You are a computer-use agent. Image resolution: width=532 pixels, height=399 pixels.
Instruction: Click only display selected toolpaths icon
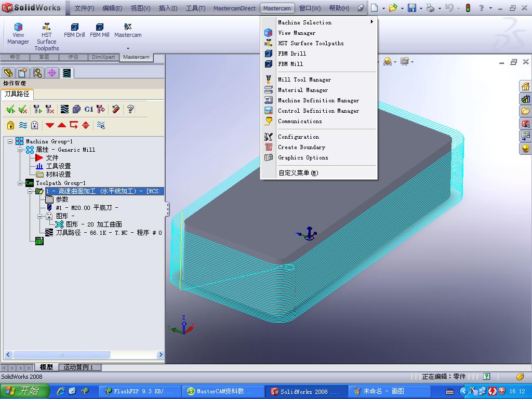click(101, 125)
